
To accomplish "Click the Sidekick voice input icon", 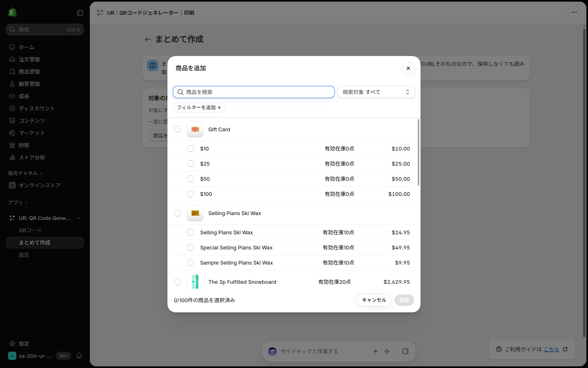I will [x=387, y=351].
